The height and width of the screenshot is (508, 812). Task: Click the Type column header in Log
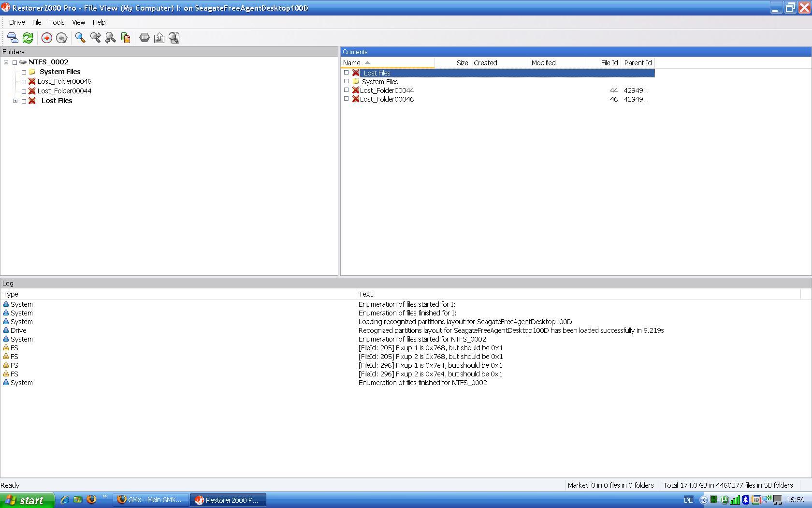point(178,294)
